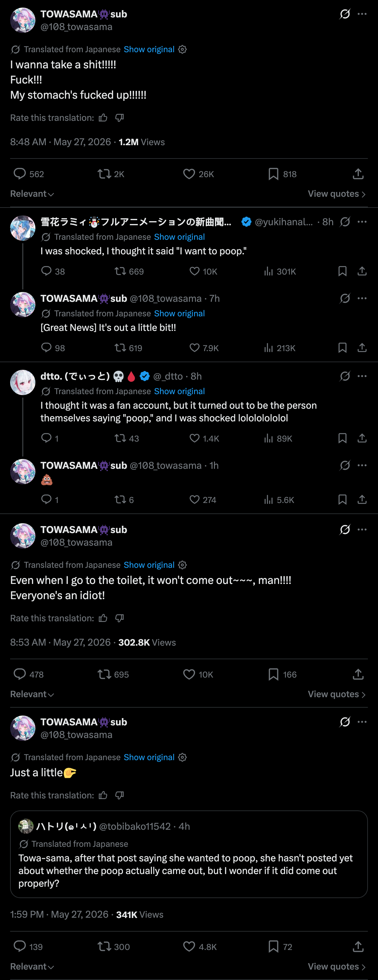
Task: Click Grok icon on dtto. reply
Action: (345, 376)
